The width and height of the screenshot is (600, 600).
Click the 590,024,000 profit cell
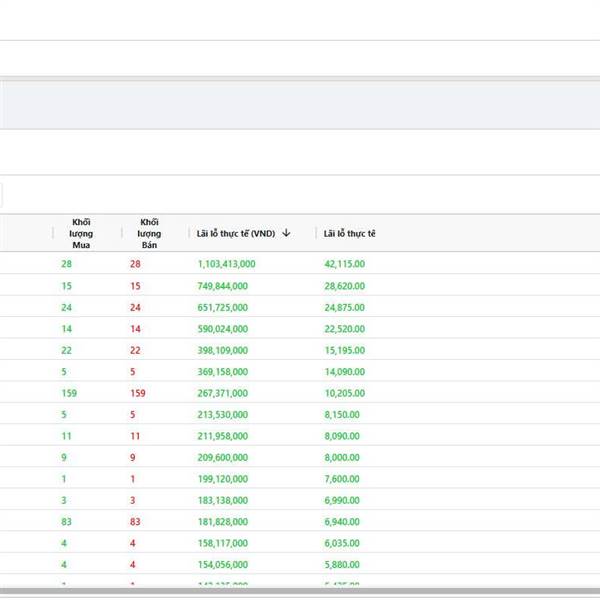click(222, 329)
